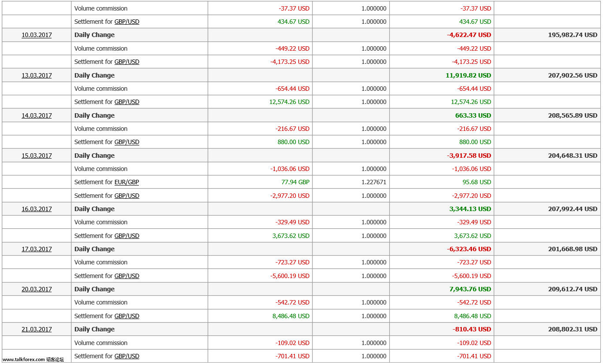Select the 95.68 USD converted amount
The width and height of the screenshot is (603, 364).
click(477, 182)
